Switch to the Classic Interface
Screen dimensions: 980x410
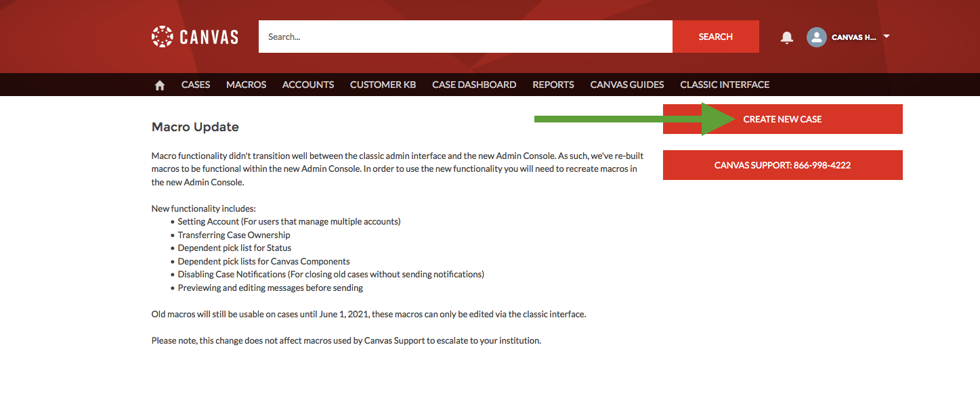[725, 85]
